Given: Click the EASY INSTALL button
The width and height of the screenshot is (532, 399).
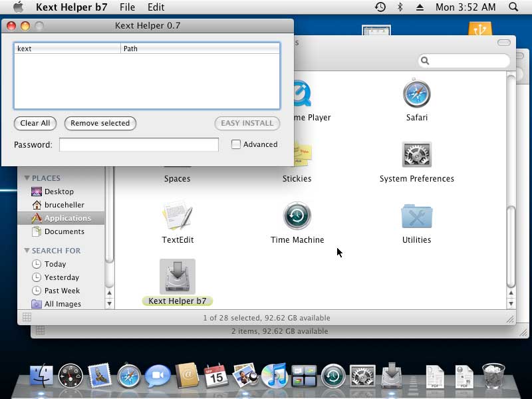Looking at the screenshot, I should (247, 123).
